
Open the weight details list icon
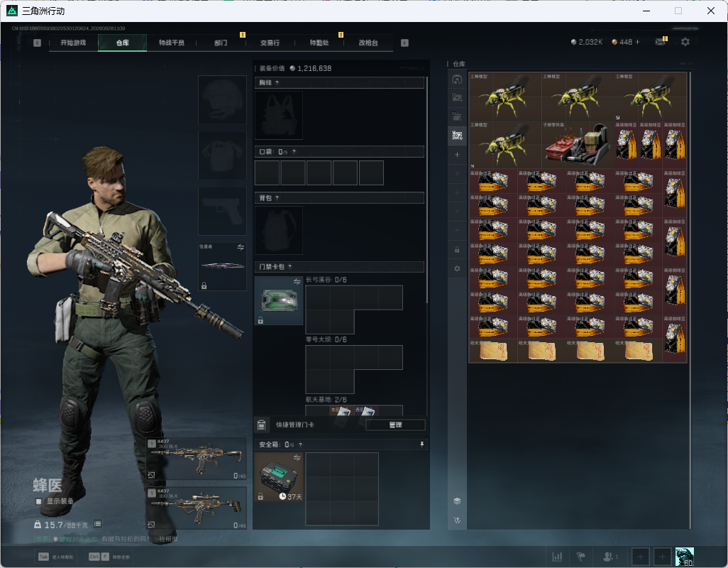97,525
